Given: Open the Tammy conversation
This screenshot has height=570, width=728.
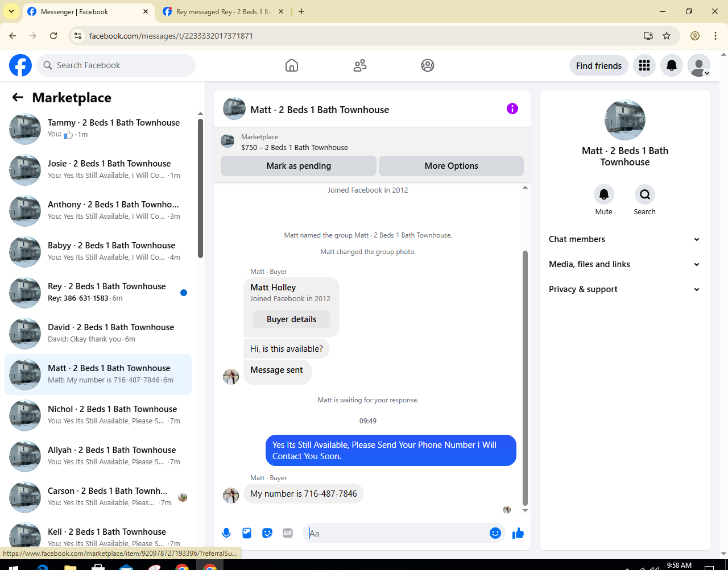Looking at the screenshot, I should tap(98, 128).
